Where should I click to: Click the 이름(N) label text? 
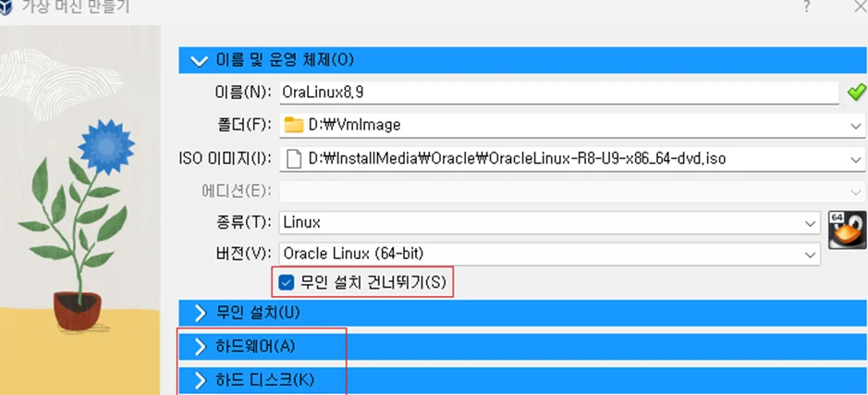pos(243,92)
